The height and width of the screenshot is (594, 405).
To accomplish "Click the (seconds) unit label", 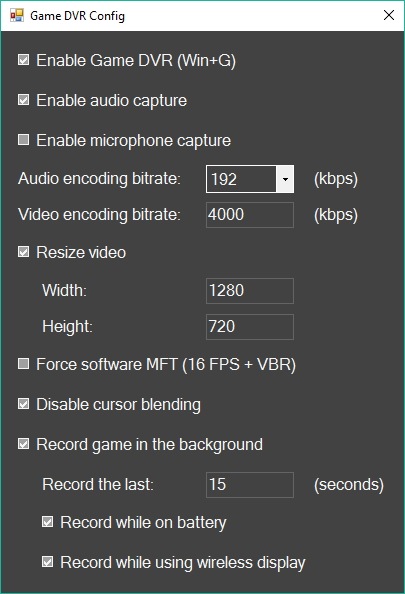I will pos(349,485).
